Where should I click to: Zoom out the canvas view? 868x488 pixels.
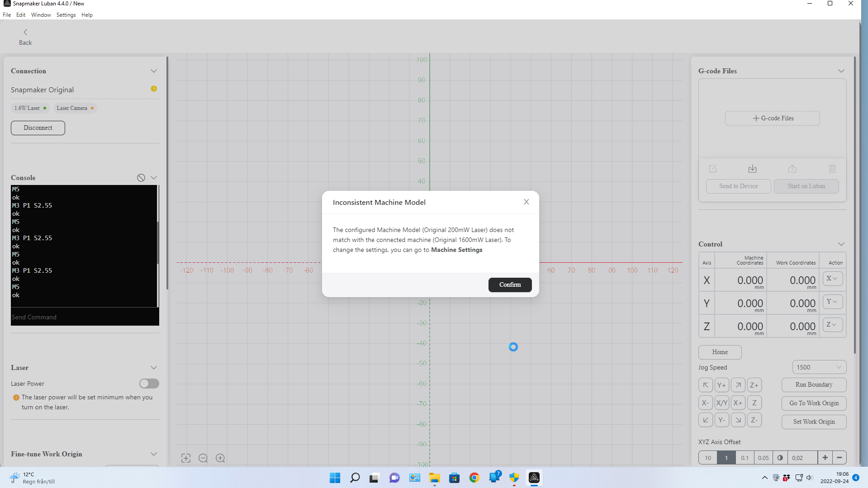point(203,458)
